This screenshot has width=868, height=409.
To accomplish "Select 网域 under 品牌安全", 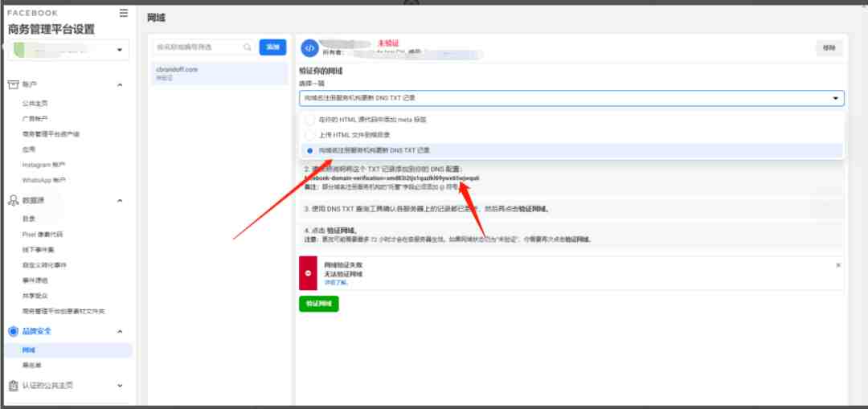I will click(68, 350).
